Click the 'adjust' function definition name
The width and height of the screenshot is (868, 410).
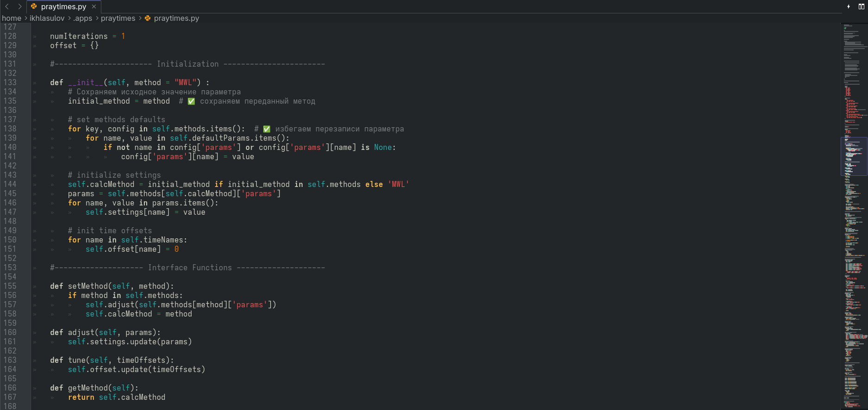(x=81, y=332)
